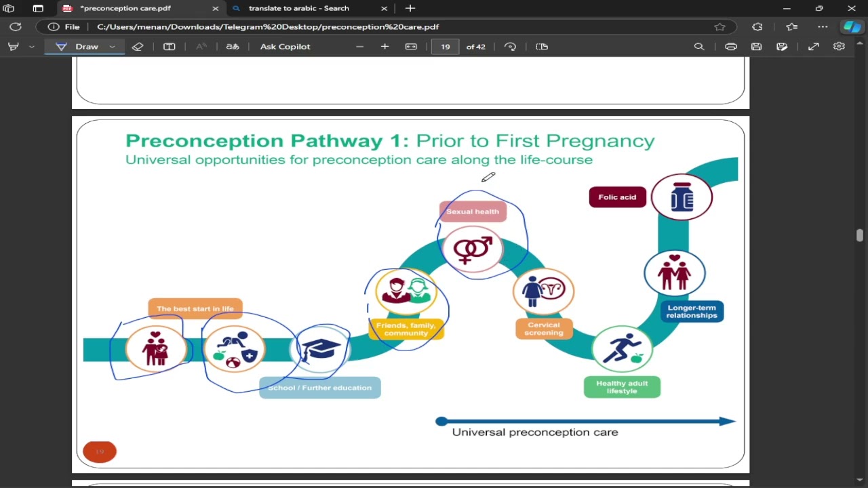Click the Read aloud icon
Viewport: 868px width, 488px height.
201,47
